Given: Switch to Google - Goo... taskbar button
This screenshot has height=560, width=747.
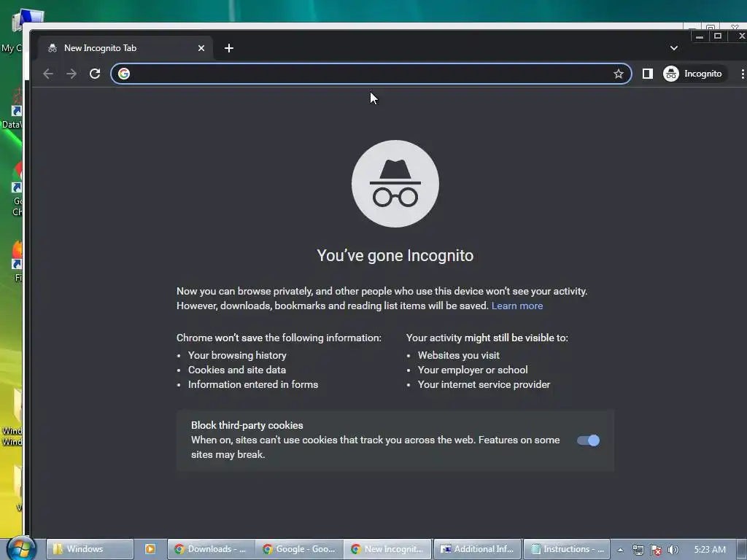Looking at the screenshot, I should pos(299,549).
